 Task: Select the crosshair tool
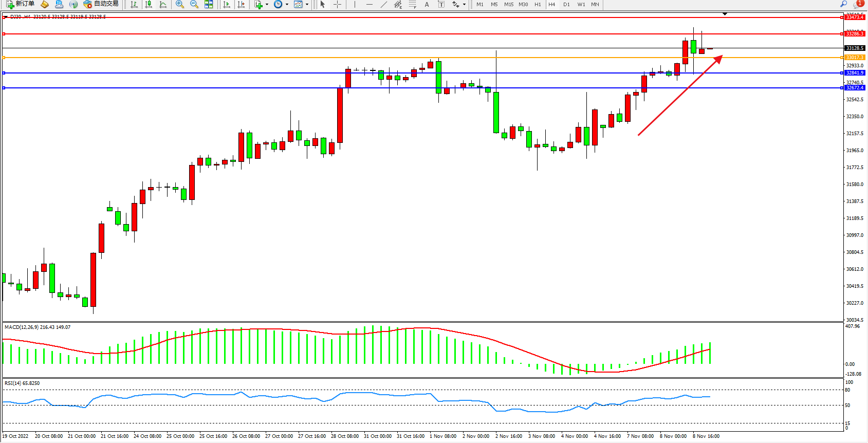(337, 4)
